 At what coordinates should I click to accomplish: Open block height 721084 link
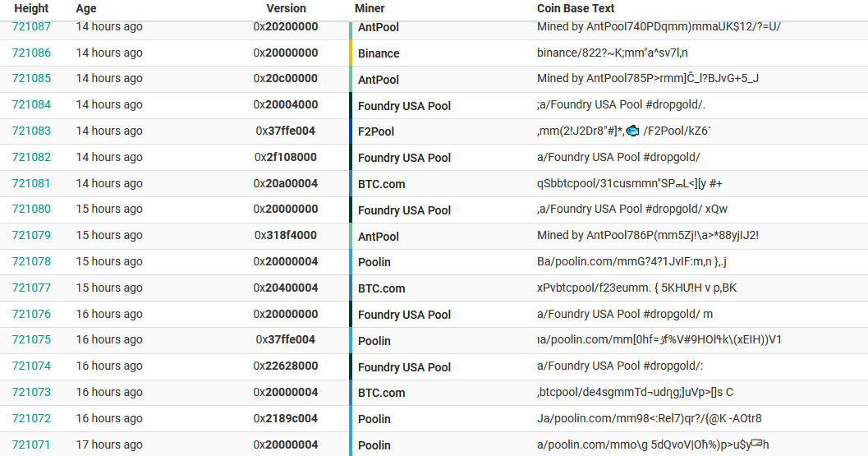pyautogui.click(x=31, y=104)
